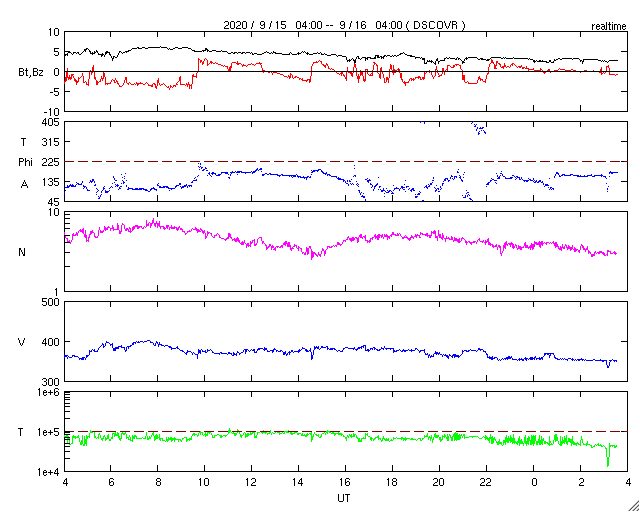
Task: Click the '22' hour tick label
Action: click(487, 482)
